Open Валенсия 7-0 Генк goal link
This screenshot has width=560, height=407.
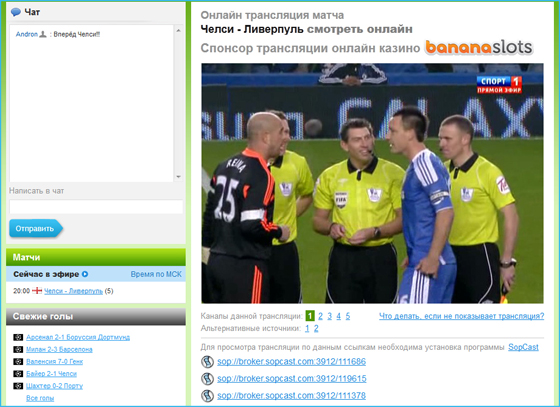(54, 361)
